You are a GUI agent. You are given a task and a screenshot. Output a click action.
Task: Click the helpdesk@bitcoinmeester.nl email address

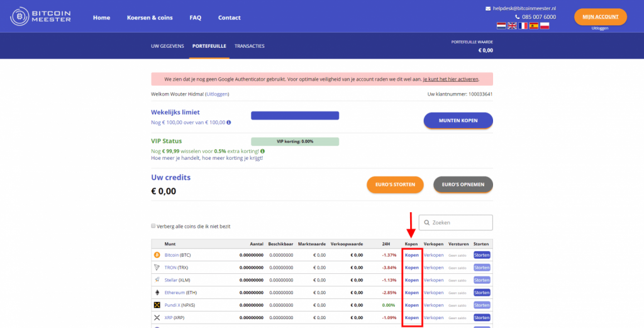point(525,9)
